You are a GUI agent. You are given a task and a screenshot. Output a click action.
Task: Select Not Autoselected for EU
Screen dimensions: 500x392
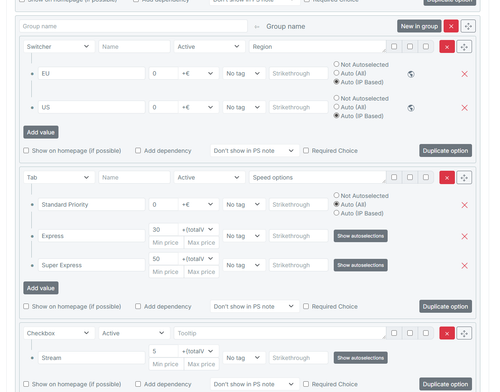(x=336, y=64)
